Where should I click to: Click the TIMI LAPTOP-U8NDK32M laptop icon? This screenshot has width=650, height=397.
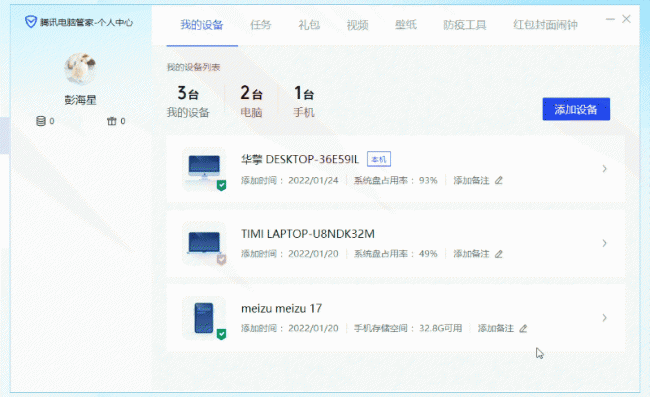point(204,243)
